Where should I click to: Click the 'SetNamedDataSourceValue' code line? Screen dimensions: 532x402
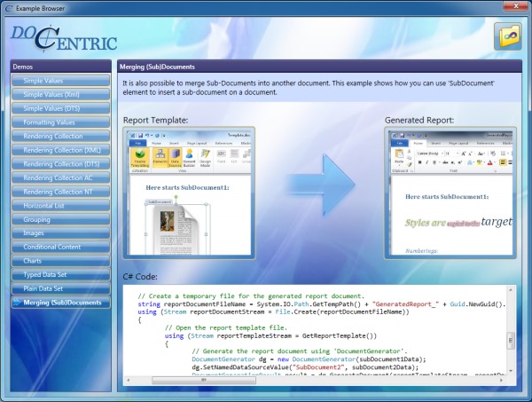tap(305, 367)
